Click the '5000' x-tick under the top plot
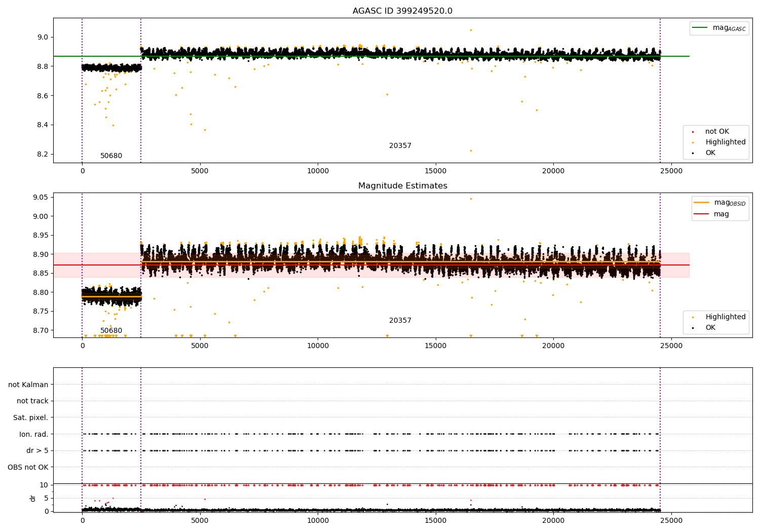This screenshot has height=532, width=760. coord(200,171)
